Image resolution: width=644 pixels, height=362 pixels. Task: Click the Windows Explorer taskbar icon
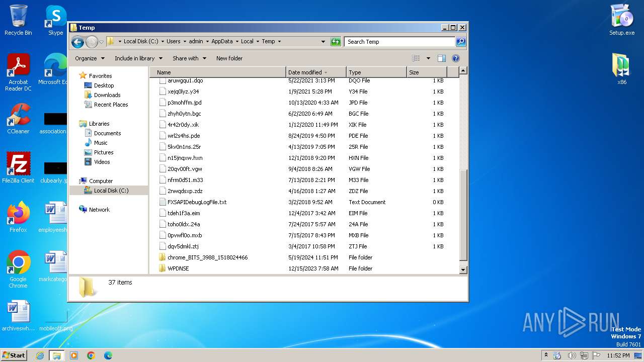tap(57, 355)
